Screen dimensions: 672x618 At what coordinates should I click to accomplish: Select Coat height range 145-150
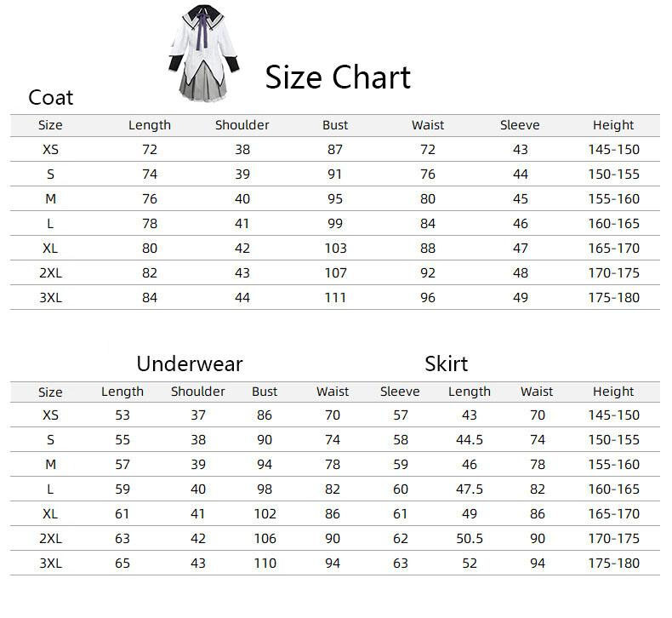click(613, 150)
